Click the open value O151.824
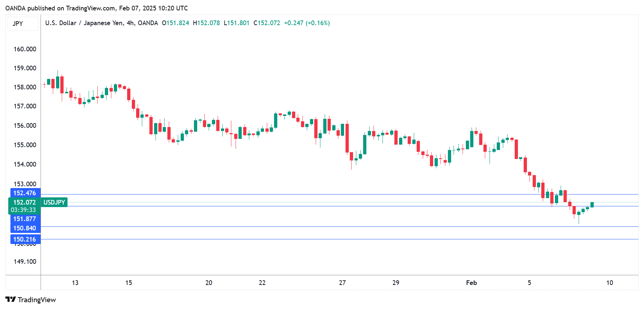Viewport: 644px width, 309px height. (175, 23)
